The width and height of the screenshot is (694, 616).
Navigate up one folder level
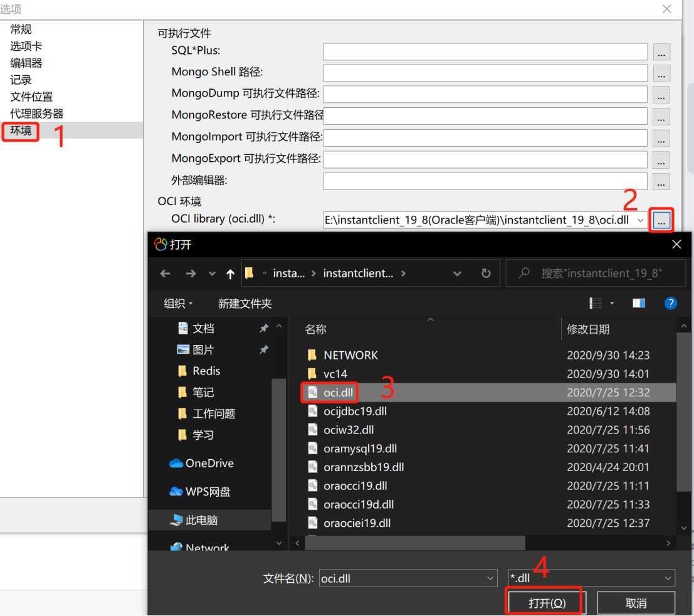tap(230, 273)
